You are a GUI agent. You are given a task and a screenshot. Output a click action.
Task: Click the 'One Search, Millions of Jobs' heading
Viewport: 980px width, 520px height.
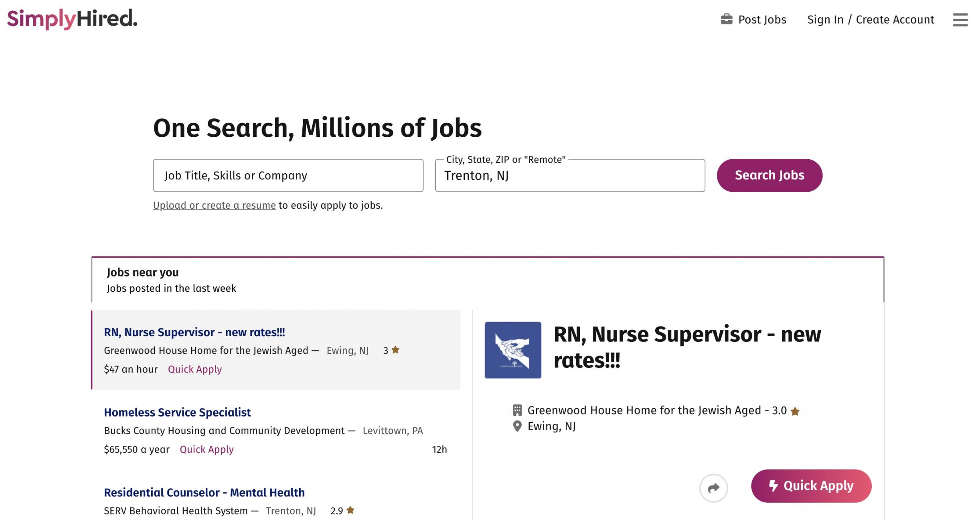pyautogui.click(x=317, y=128)
